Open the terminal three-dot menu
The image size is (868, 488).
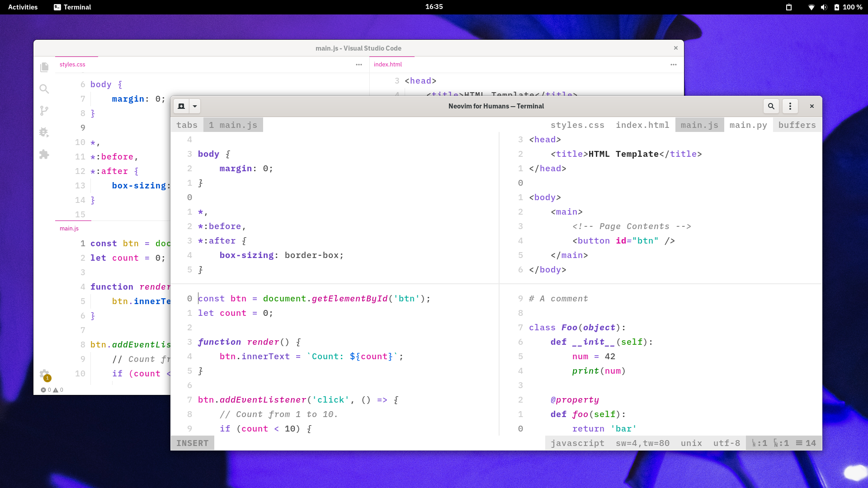click(790, 106)
